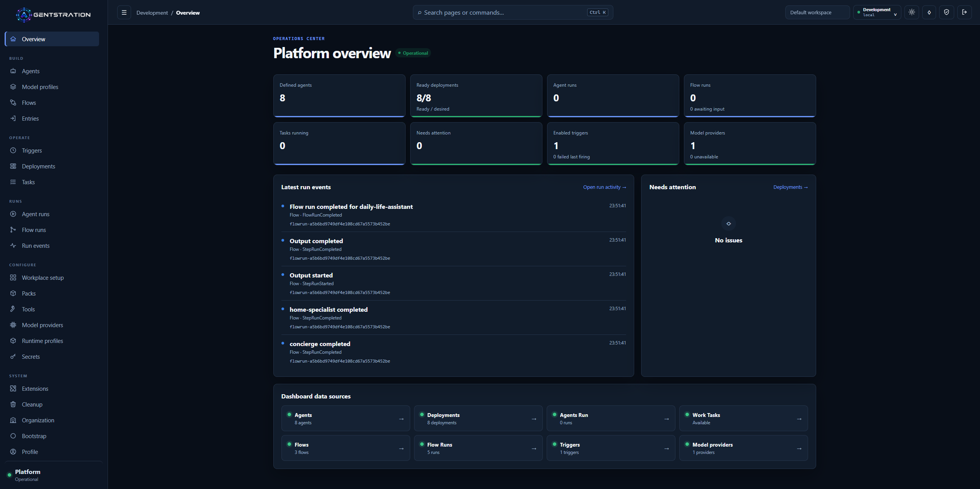
Task: Click the sign-out icon in top bar
Action: coord(964,12)
